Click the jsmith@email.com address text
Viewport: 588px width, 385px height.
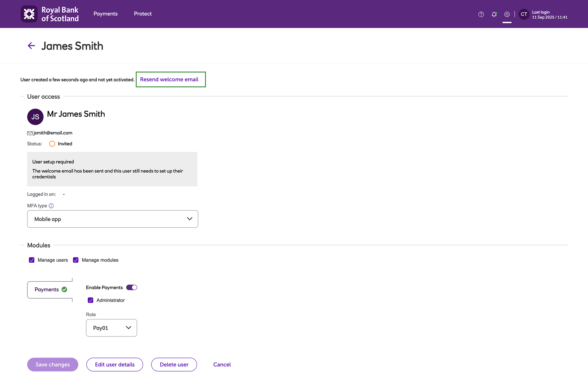(53, 133)
